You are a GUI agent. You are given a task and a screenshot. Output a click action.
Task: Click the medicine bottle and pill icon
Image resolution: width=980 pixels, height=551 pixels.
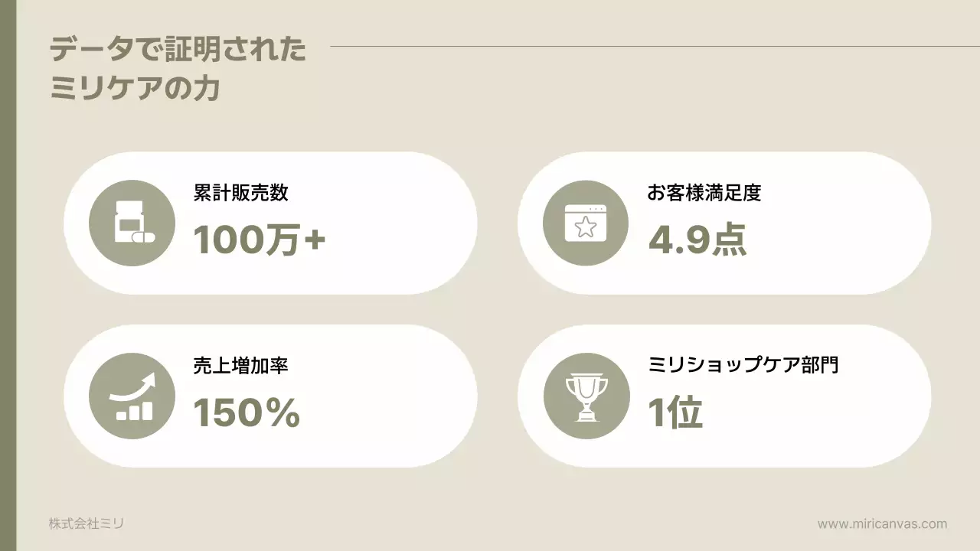point(132,223)
